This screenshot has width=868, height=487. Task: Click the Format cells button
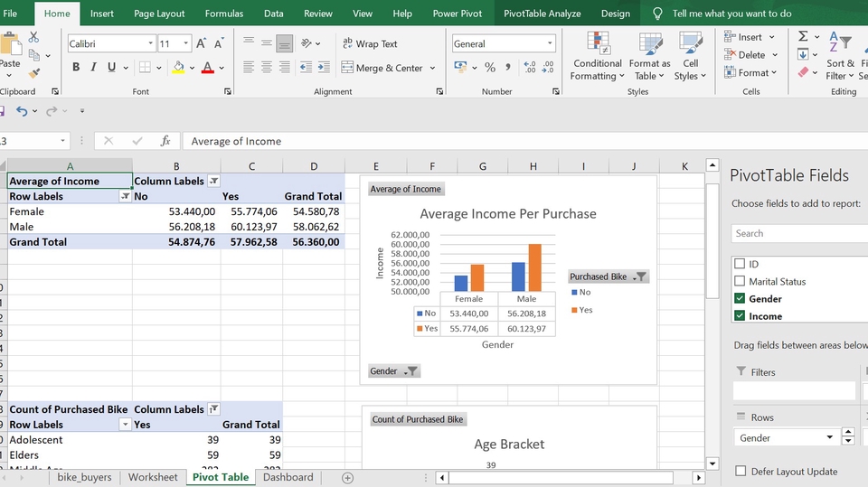tap(750, 72)
